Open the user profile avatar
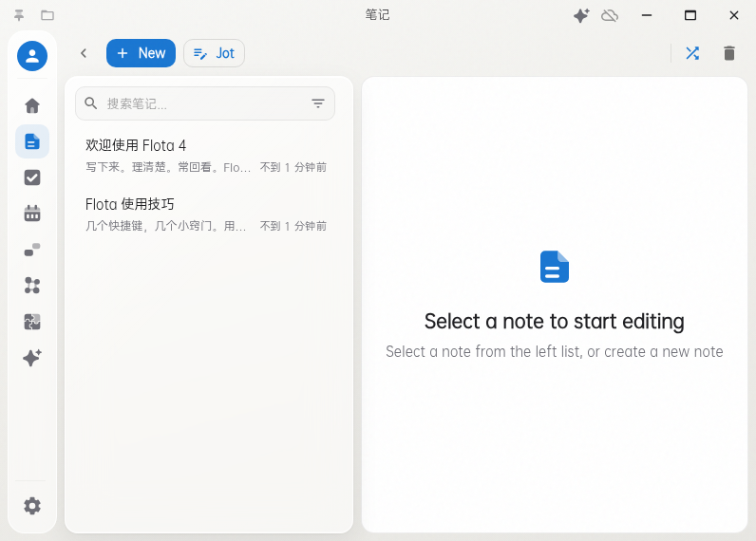The image size is (756, 541). 32,56
